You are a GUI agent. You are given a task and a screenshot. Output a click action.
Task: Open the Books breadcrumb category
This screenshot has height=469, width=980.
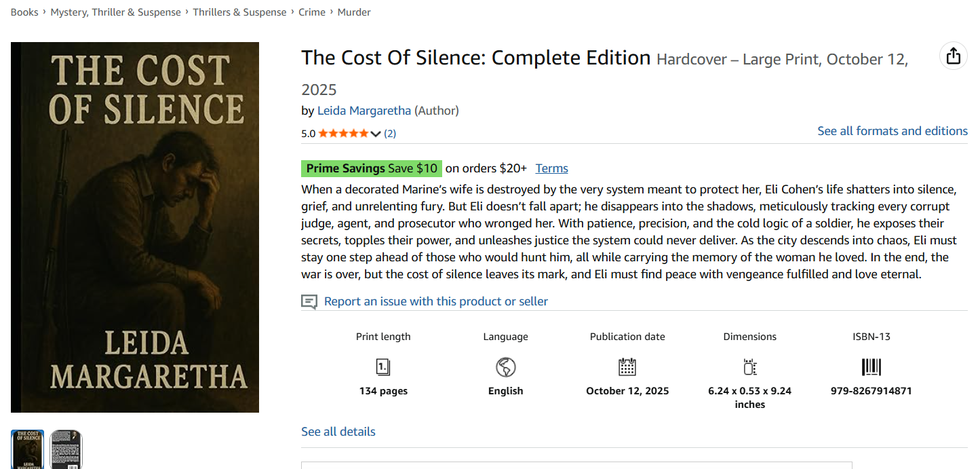pos(24,12)
